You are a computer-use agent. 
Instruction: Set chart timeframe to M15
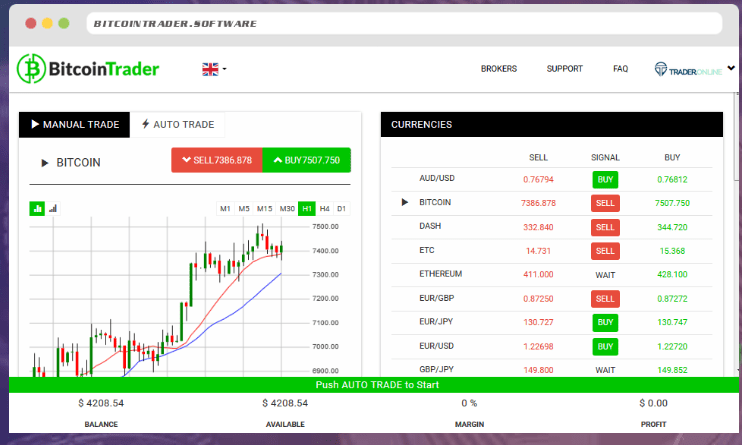coord(265,208)
